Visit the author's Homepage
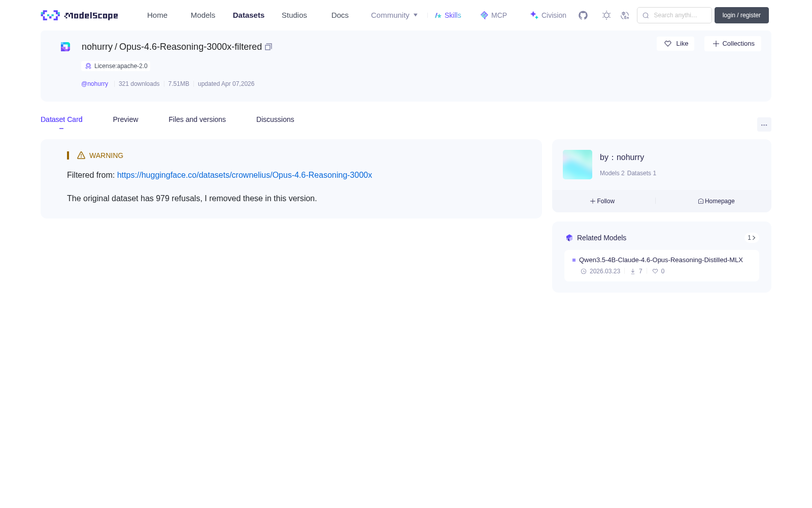Viewport: 812px width, 508px height. 716,201
